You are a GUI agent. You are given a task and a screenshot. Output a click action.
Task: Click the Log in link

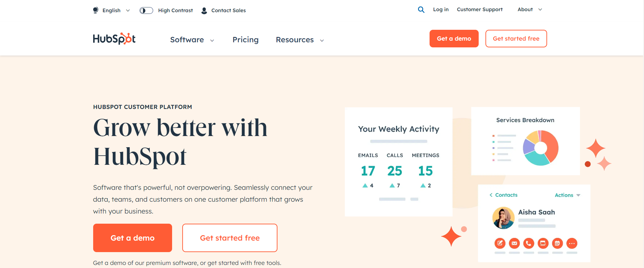coord(440,9)
